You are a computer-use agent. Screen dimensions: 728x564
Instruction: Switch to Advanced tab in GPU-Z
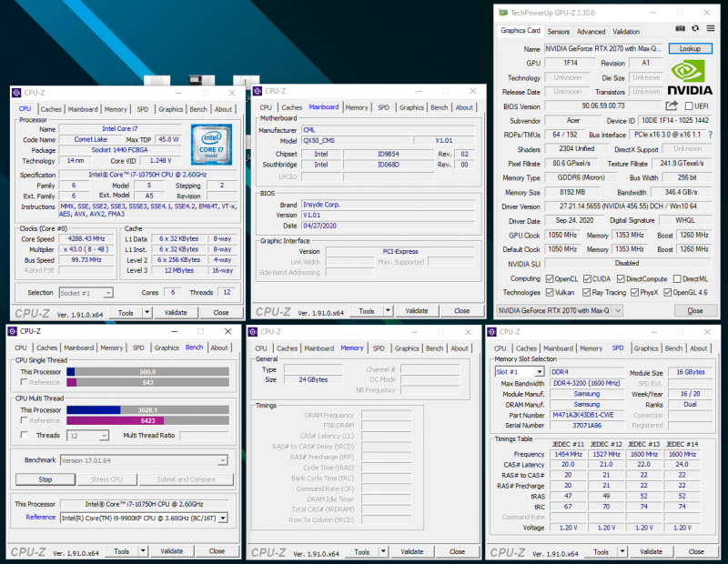point(591,32)
